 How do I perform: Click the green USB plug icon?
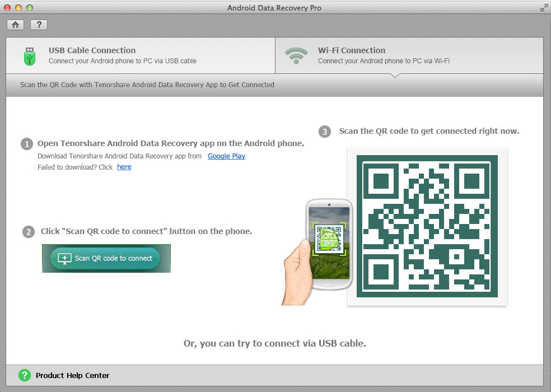click(x=30, y=55)
